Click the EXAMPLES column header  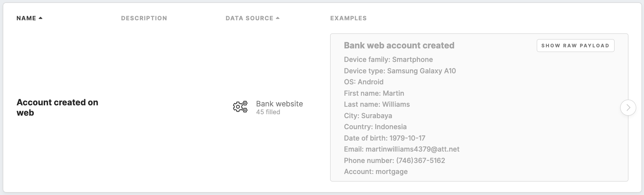click(x=348, y=18)
